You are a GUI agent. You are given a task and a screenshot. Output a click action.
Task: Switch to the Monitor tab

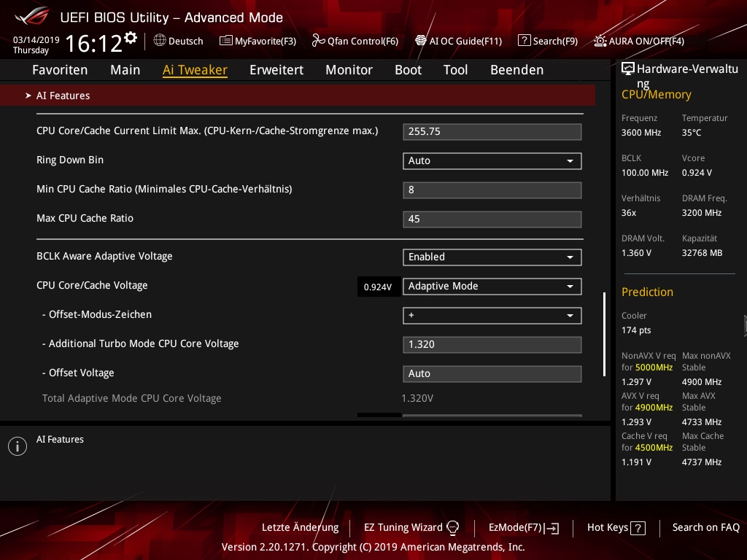click(349, 70)
